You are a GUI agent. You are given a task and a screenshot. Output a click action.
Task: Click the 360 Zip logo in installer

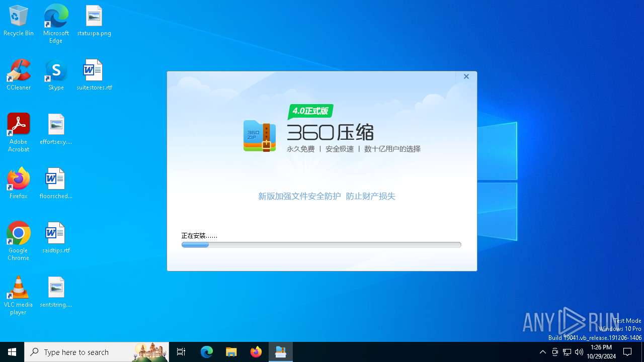coord(260,136)
